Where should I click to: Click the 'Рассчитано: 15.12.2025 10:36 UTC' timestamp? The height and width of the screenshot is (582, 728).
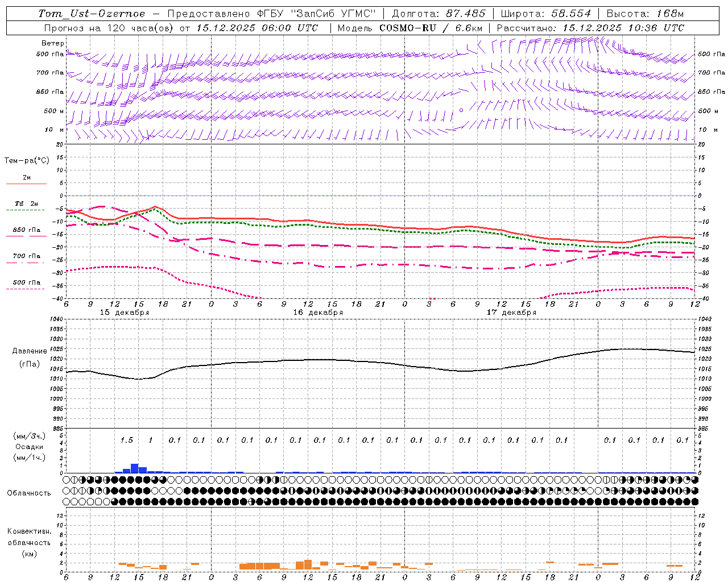[x=590, y=28]
